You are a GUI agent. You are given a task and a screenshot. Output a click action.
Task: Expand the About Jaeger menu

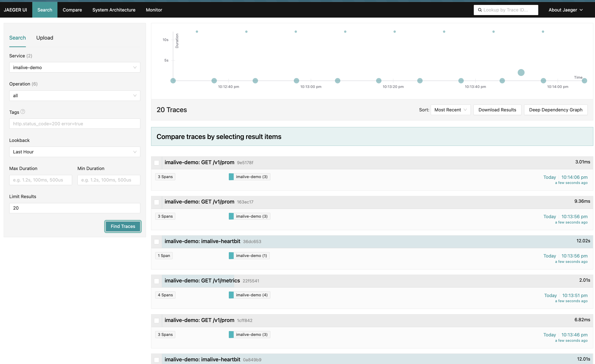click(x=566, y=10)
